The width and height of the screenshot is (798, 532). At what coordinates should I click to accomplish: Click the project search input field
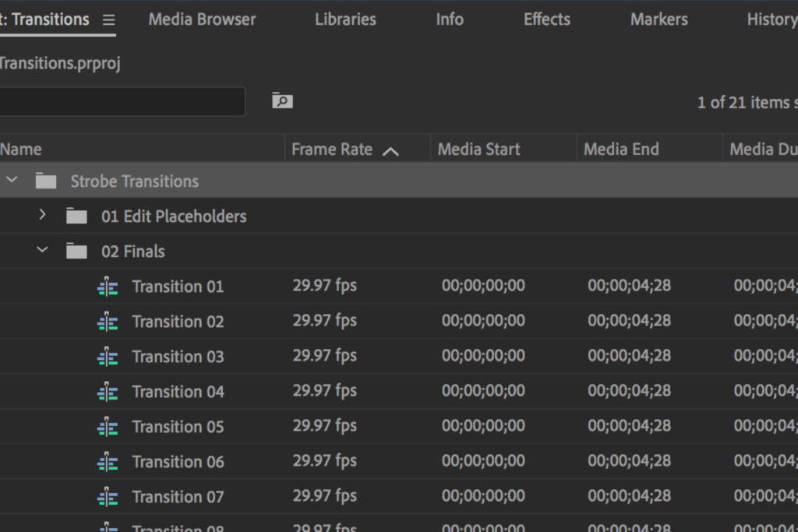click(121, 101)
